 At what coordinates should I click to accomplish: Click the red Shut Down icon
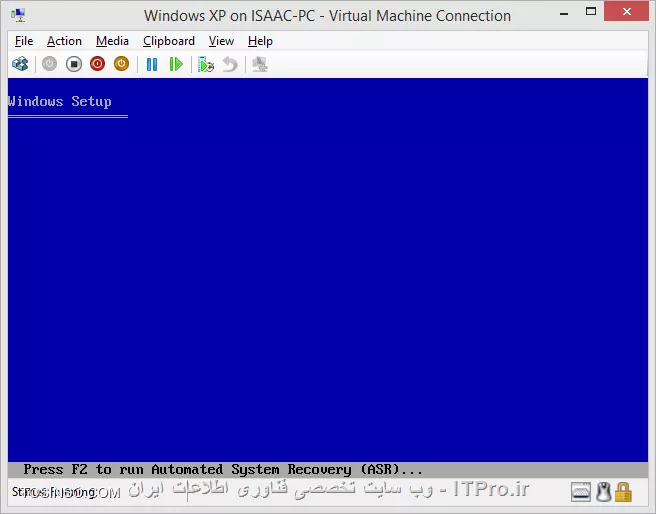(x=97, y=64)
